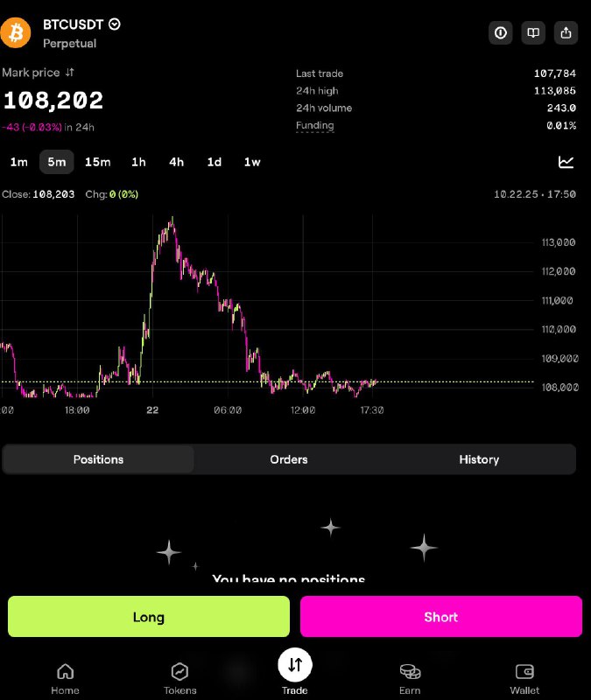591x700 pixels.
Task: Tap the orange Bitcoin logo
Action: 16,32
